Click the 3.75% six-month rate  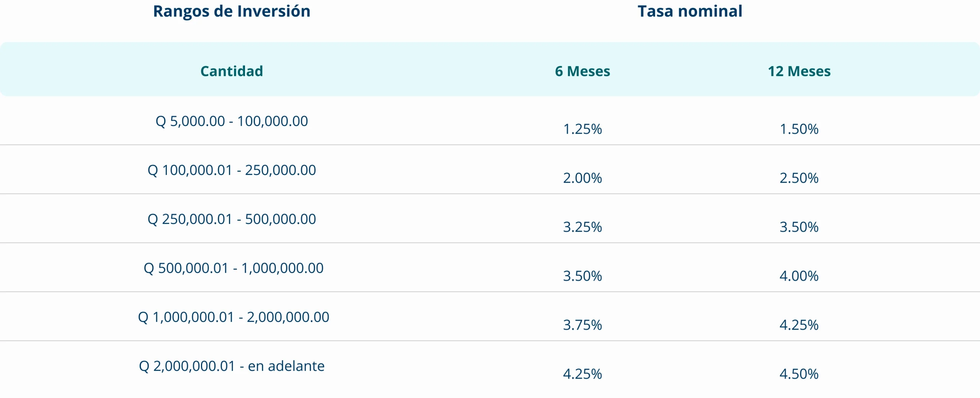(x=582, y=325)
